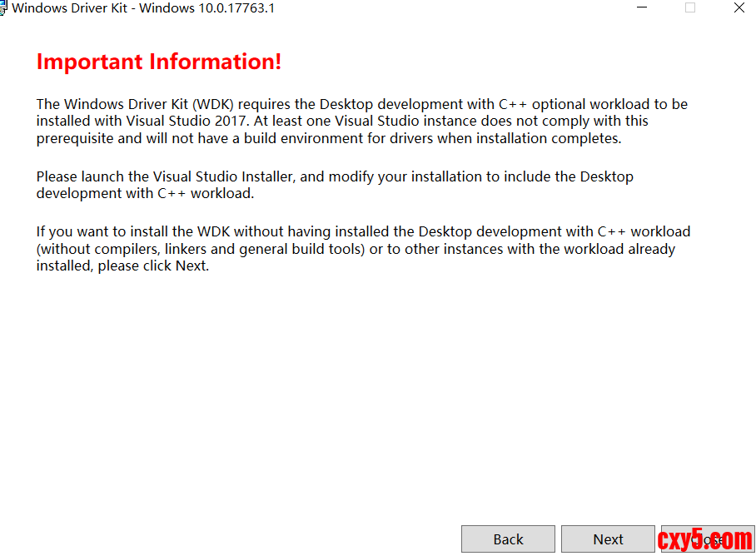Click the Next button
The height and width of the screenshot is (556, 756).
(608, 539)
